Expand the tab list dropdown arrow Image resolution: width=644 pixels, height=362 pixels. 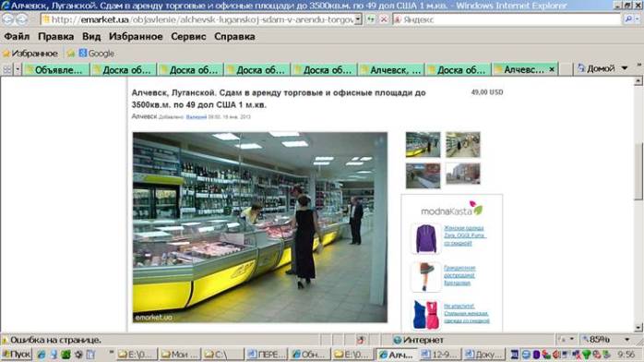pos(18,69)
